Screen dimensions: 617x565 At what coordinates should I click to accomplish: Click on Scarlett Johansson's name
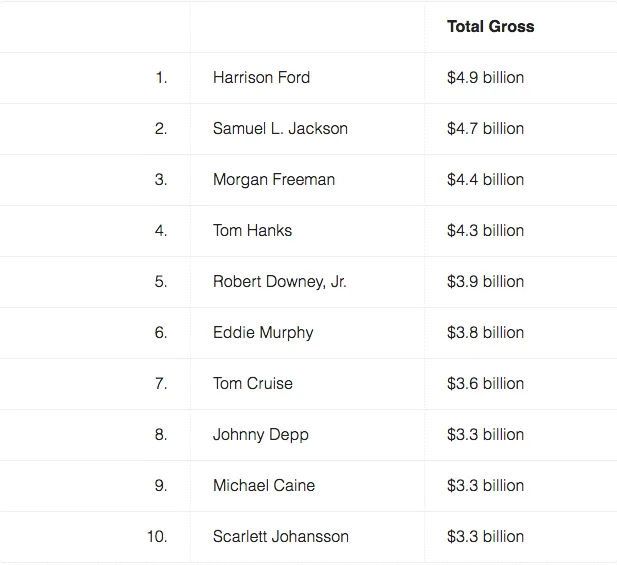280,537
